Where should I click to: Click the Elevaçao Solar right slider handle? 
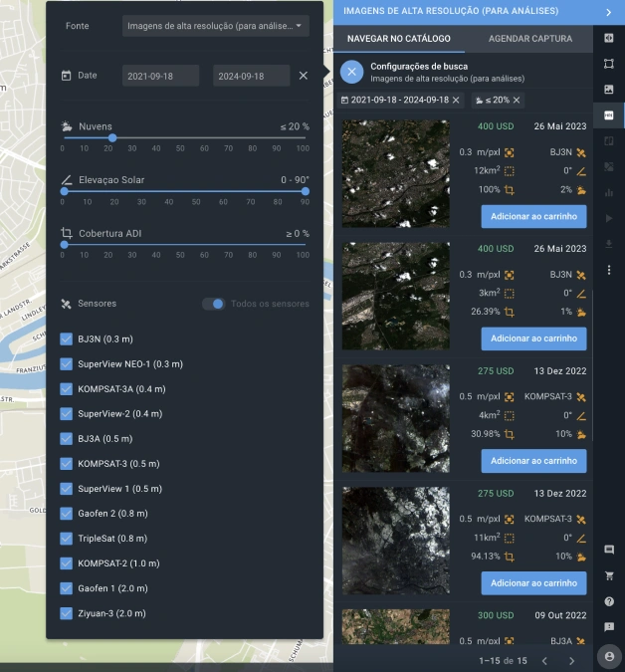(x=305, y=191)
